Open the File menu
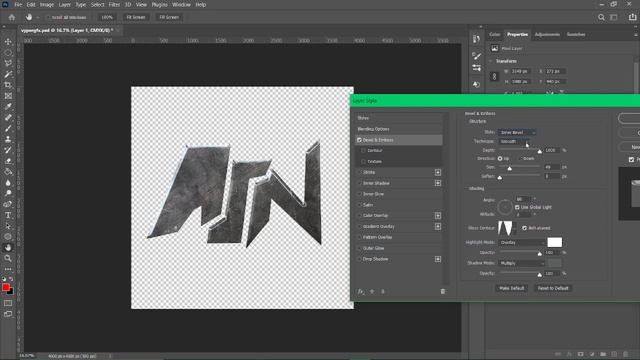This screenshot has height=360, width=640. [x=18, y=4]
